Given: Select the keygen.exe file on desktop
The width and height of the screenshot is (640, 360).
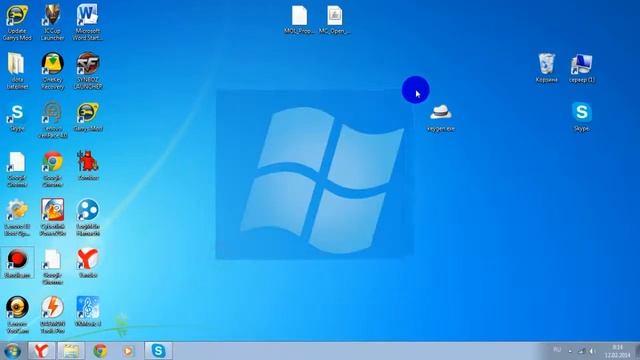Looking at the screenshot, I should [x=440, y=118].
